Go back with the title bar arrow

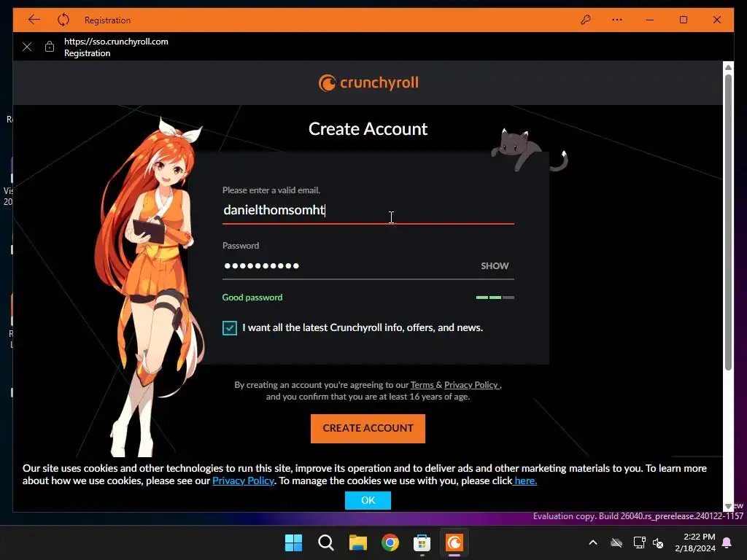point(34,20)
